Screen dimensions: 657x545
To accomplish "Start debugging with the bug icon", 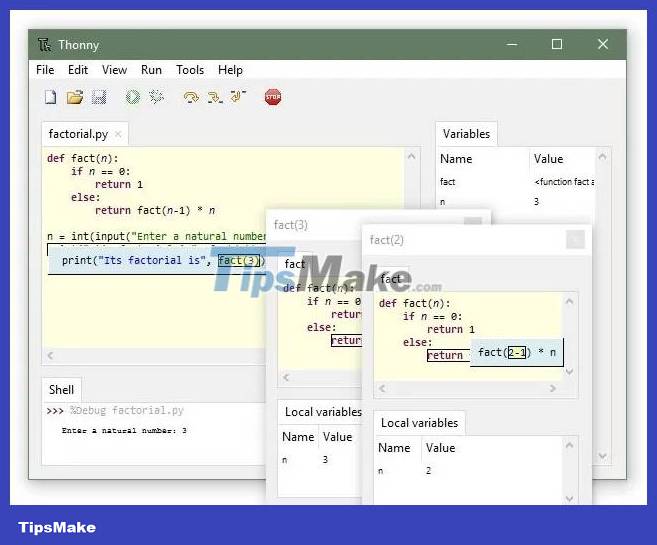I will coord(157,97).
